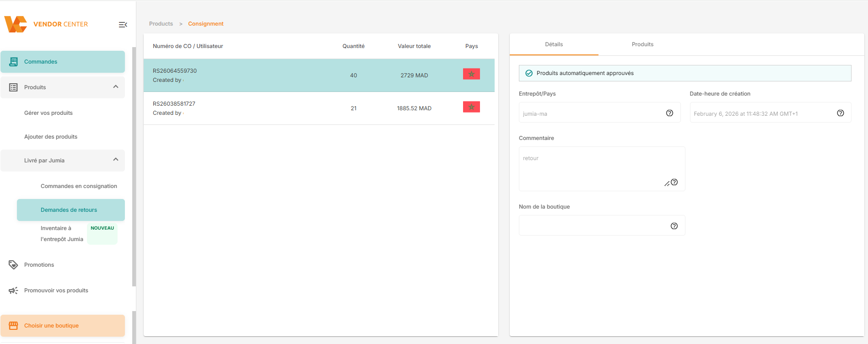Click the help icon in Commentaire box
The width and height of the screenshot is (868, 344).
tap(674, 182)
